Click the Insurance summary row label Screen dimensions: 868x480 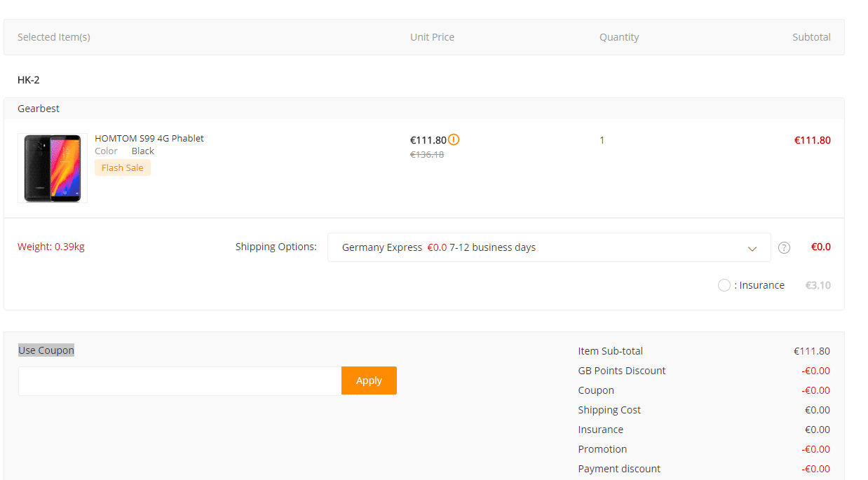tap(600, 430)
